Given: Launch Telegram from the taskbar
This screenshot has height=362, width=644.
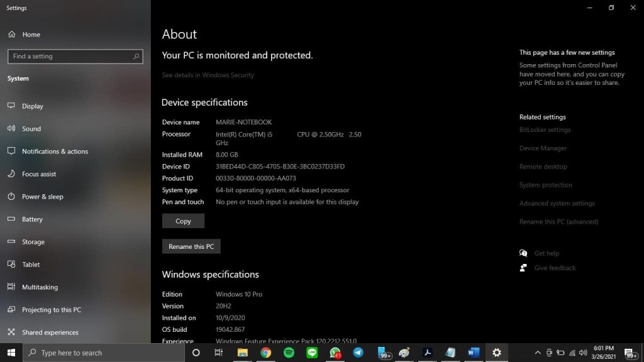Looking at the screenshot, I should coord(358,353).
